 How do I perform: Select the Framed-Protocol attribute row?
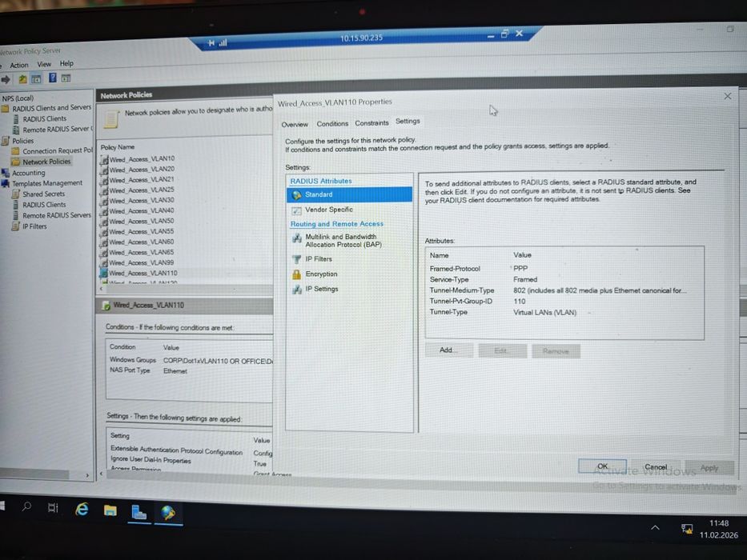click(564, 269)
